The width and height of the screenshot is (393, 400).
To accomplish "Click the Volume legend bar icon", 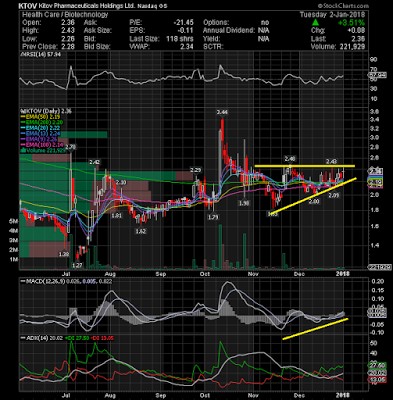I will pyautogui.click(x=22, y=150).
